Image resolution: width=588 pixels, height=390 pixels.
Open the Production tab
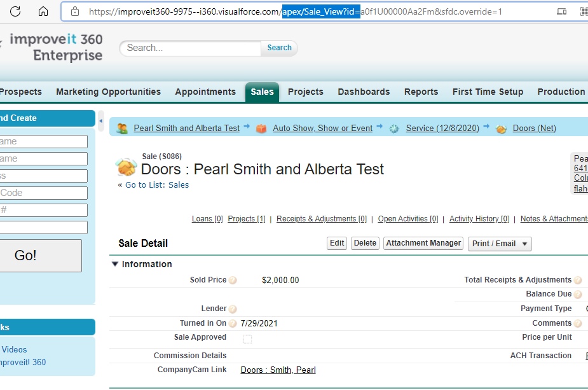561,92
